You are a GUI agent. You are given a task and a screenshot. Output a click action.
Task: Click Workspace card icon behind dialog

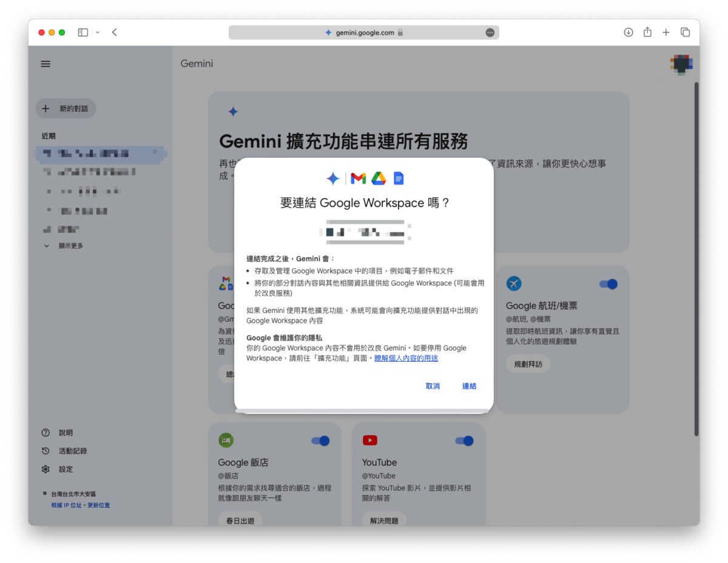226,283
